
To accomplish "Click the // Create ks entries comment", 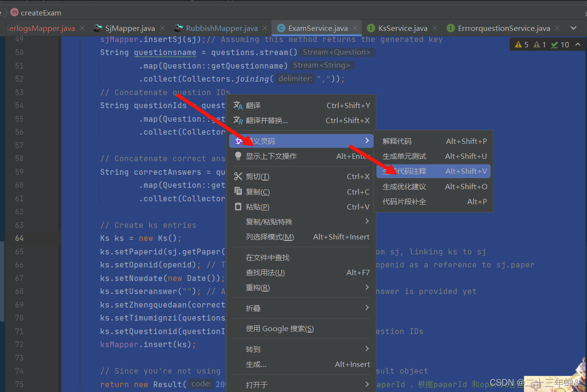I will [x=148, y=225].
